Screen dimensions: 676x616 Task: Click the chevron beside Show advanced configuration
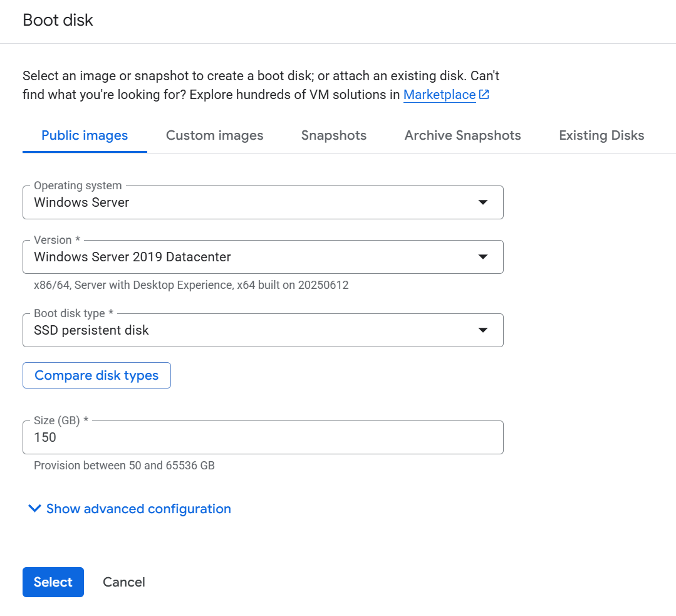pyautogui.click(x=34, y=509)
